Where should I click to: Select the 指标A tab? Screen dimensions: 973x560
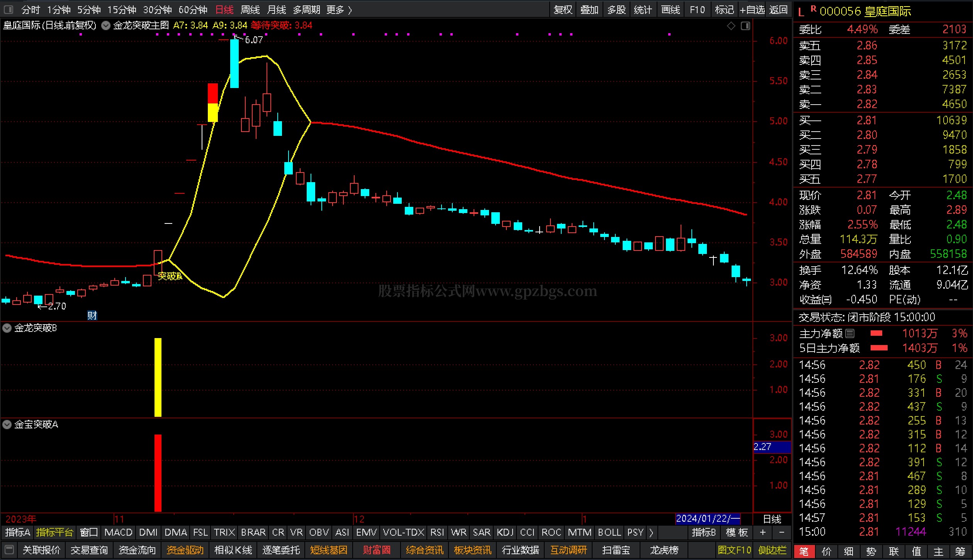coord(17,533)
